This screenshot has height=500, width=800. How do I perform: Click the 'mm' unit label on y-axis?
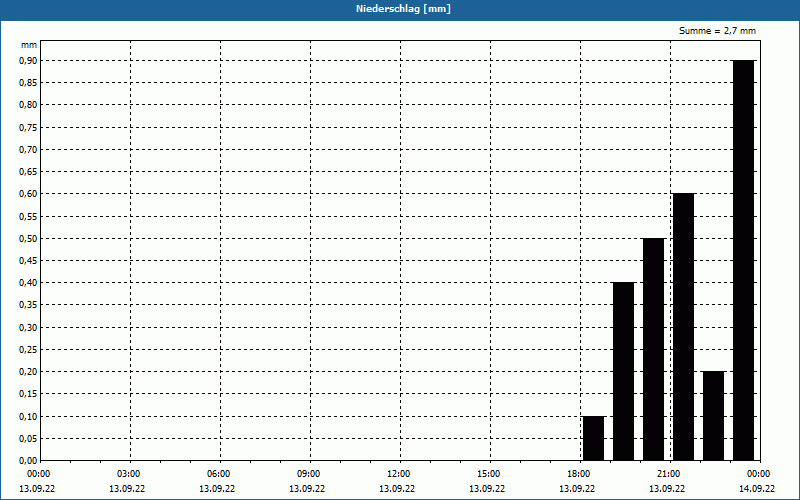[x=29, y=45]
